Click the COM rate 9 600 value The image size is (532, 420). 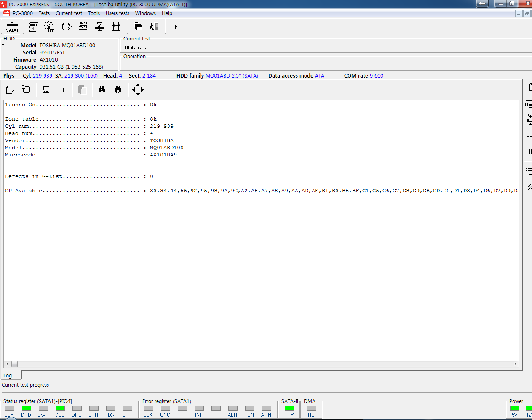click(x=377, y=76)
